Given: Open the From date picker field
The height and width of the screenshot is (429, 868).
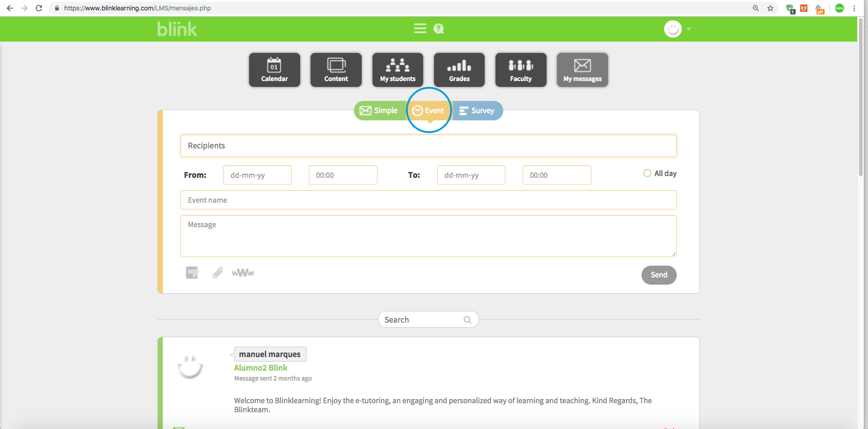Looking at the screenshot, I should coord(257,175).
